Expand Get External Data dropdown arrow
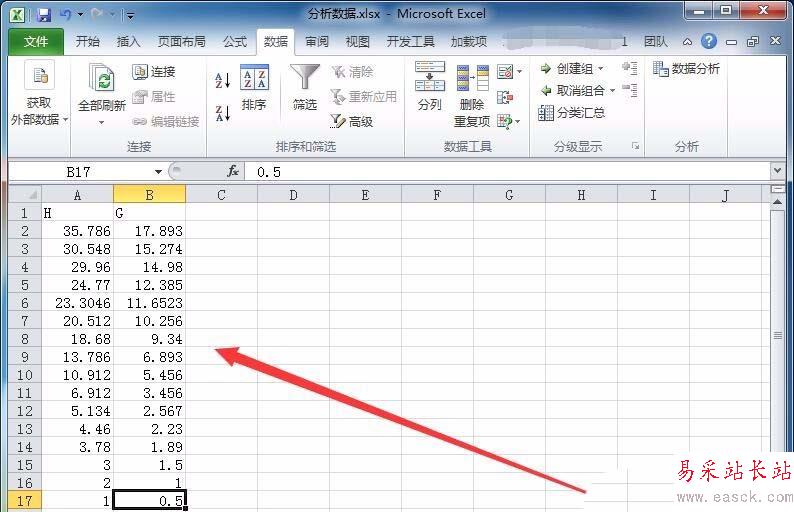Image resolution: width=794 pixels, height=512 pixels. (65, 120)
